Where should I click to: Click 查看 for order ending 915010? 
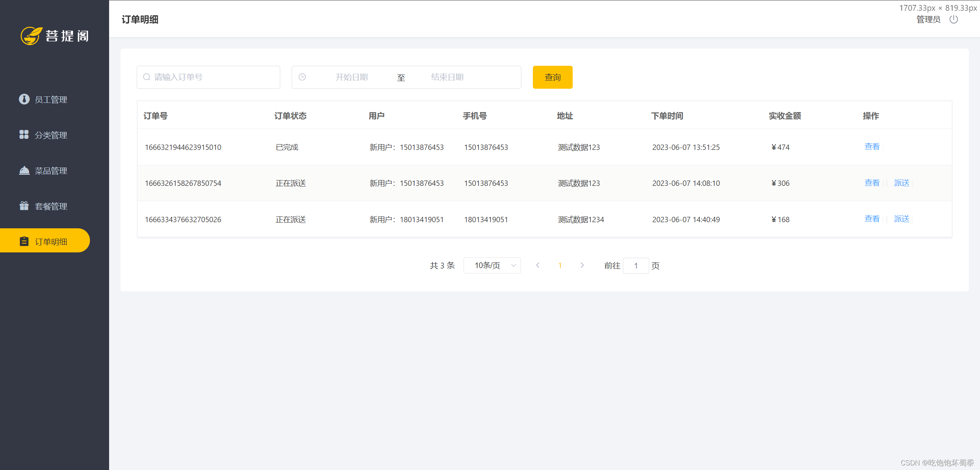[x=872, y=147]
